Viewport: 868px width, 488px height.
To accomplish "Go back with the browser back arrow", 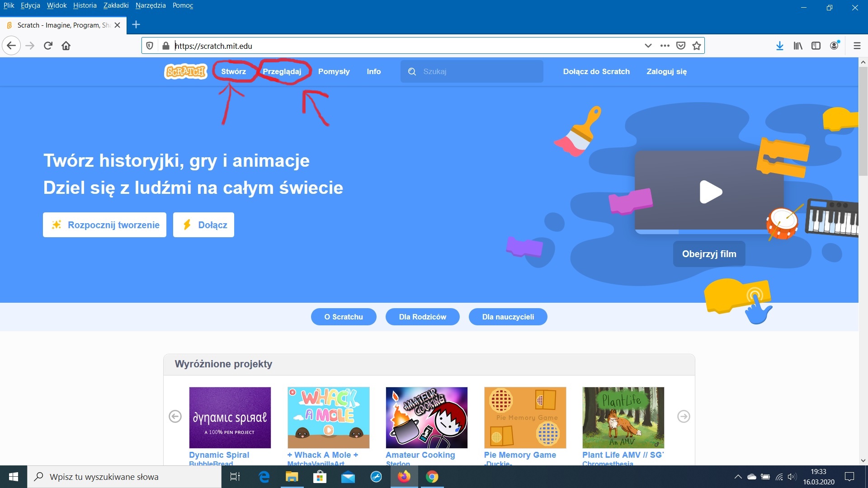I will [x=11, y=46].
